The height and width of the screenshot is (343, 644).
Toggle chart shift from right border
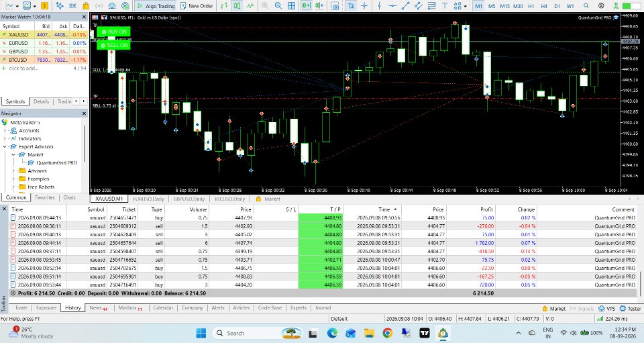click(x=319, y=6)
